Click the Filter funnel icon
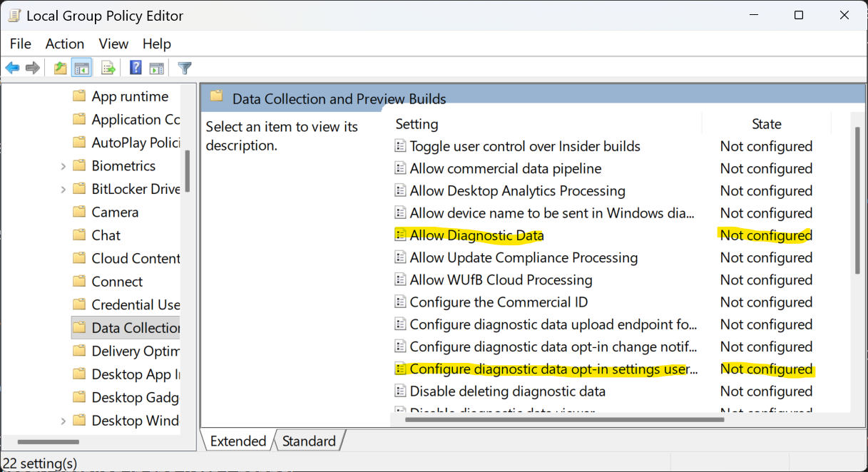The width and height of the screenshot is (868, 472). (x=185, y=68)
